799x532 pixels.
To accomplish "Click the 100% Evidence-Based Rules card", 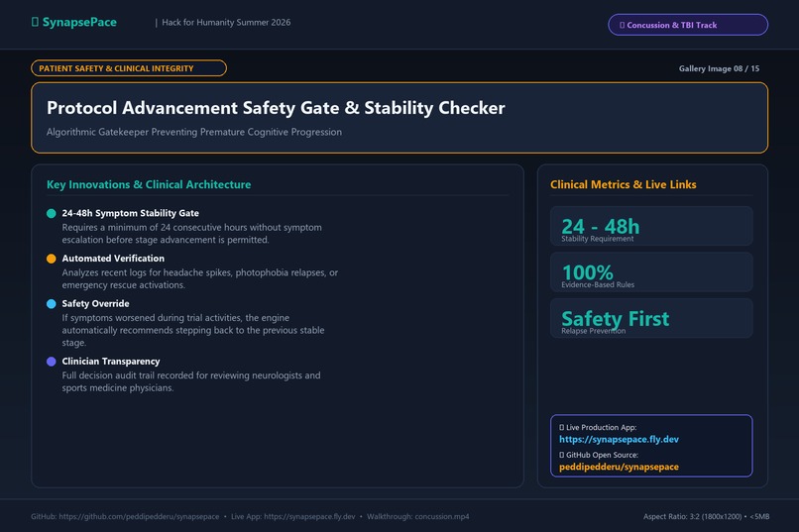I will [651, 271].
